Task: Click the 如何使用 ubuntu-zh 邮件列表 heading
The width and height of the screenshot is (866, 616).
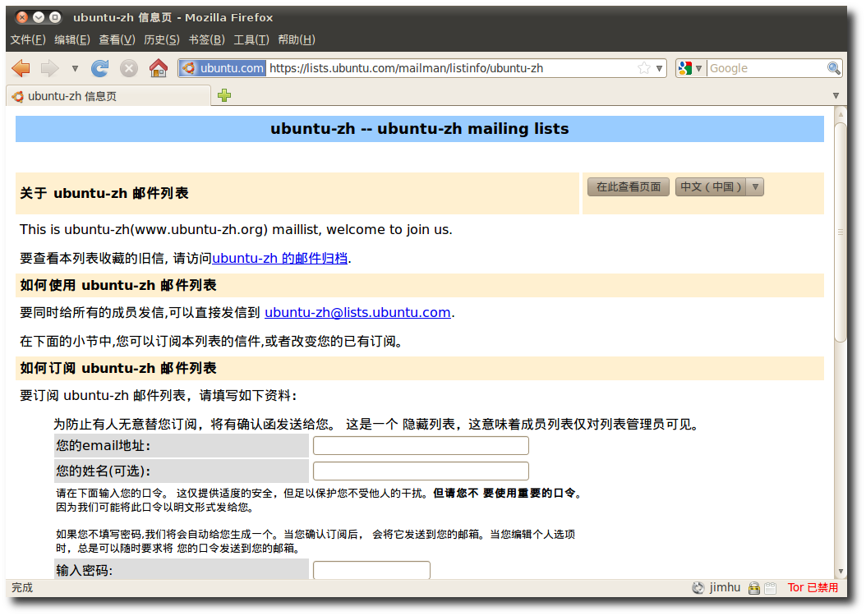Action: (x=118, y=285)
